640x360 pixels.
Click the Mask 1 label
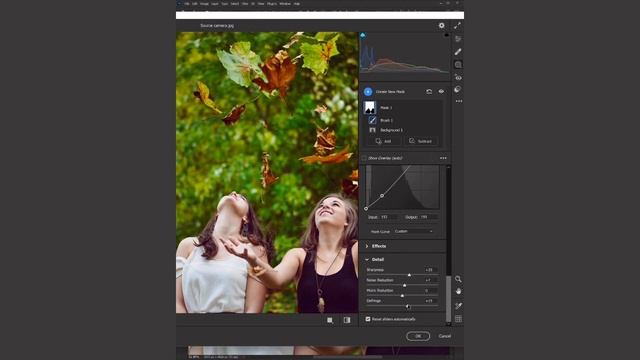pos(386,108)
